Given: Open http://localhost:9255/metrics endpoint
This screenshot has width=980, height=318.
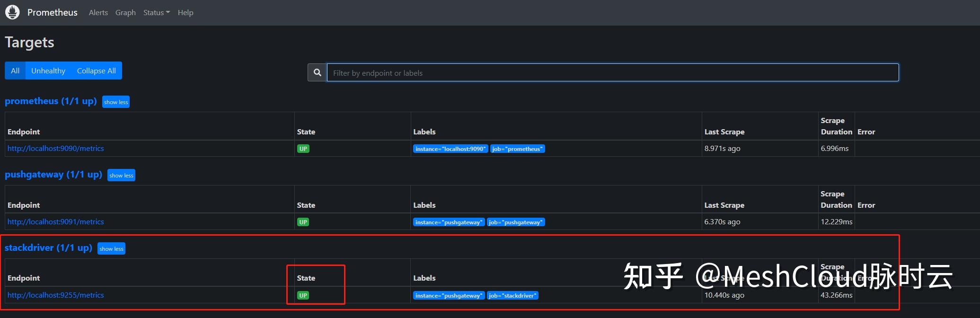Looking at the screenshot, I should 56,295.
